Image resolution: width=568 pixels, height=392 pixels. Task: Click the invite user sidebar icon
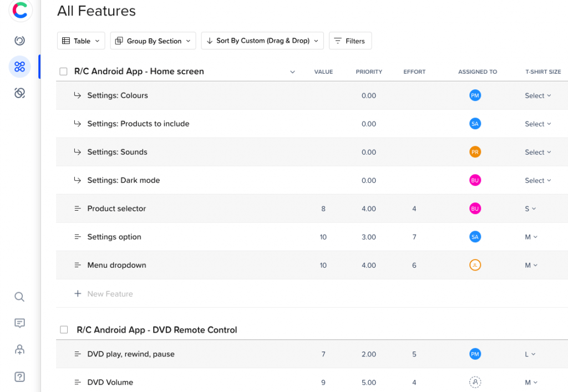(x=19, y=349)
